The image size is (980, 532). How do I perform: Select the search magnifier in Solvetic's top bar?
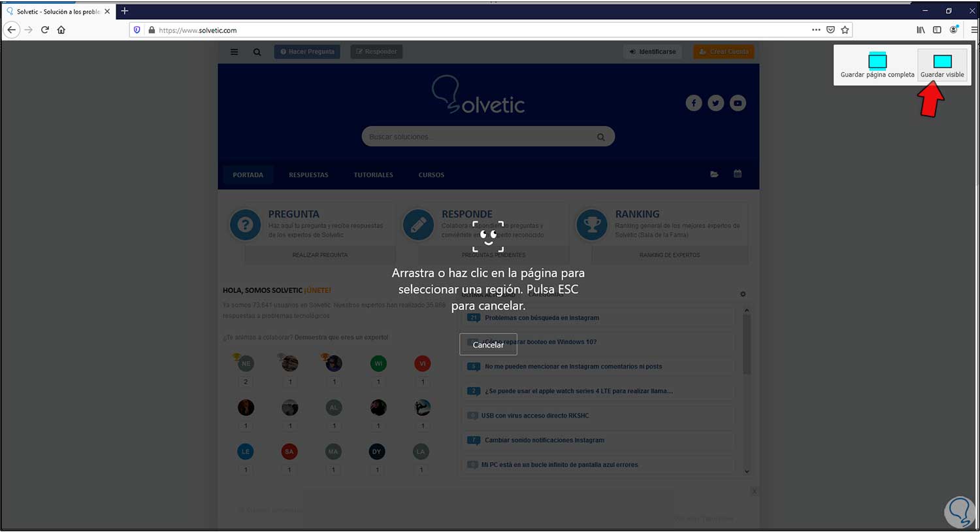pyautogui.click(x=257, y=52)
